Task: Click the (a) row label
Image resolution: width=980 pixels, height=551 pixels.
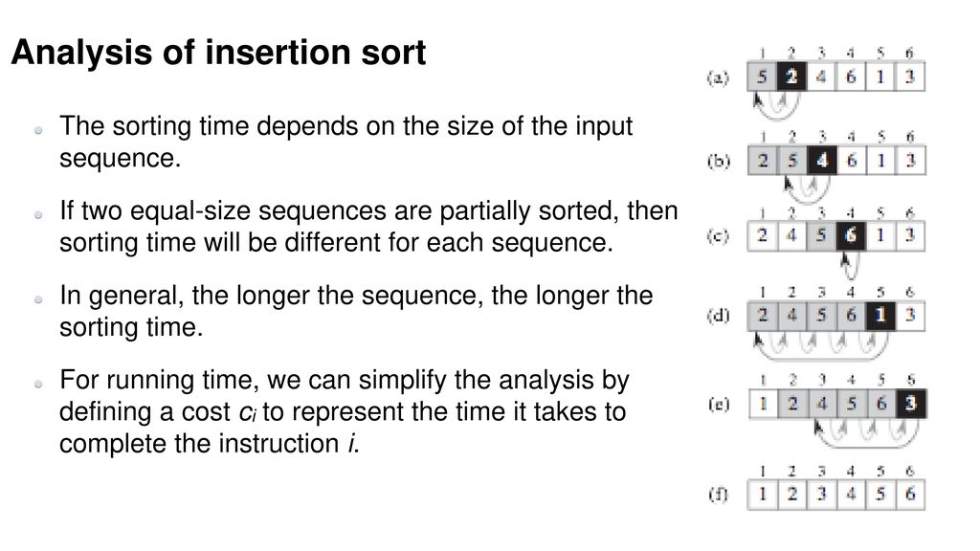Action: point(718,77)
